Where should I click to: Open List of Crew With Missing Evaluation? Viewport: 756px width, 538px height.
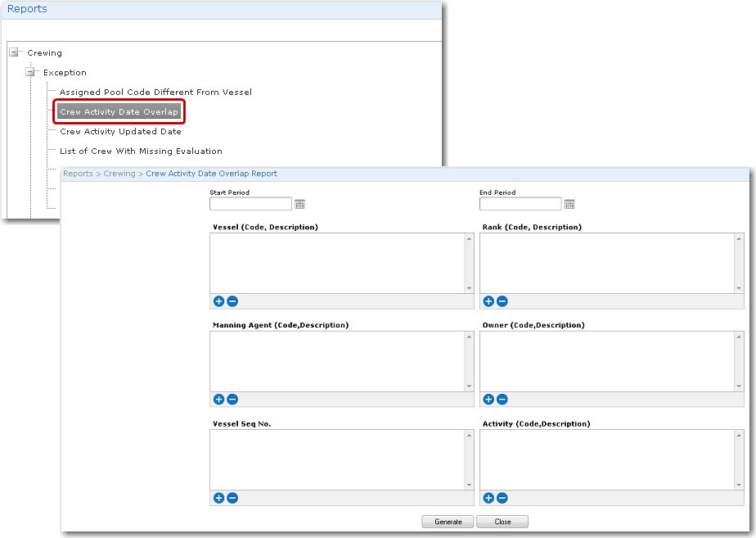click(x=141, y=151)
